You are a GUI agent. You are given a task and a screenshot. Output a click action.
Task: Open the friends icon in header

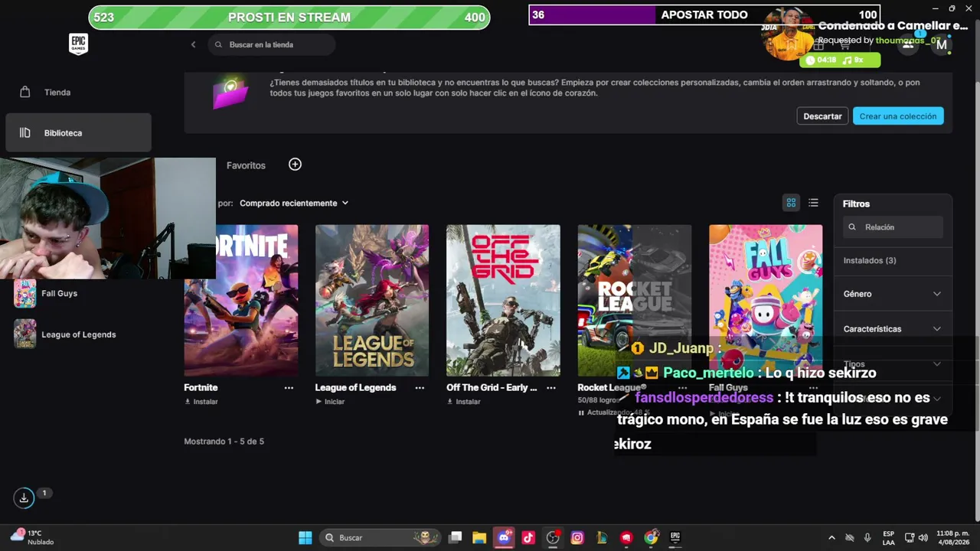click(x=907, y=44)
